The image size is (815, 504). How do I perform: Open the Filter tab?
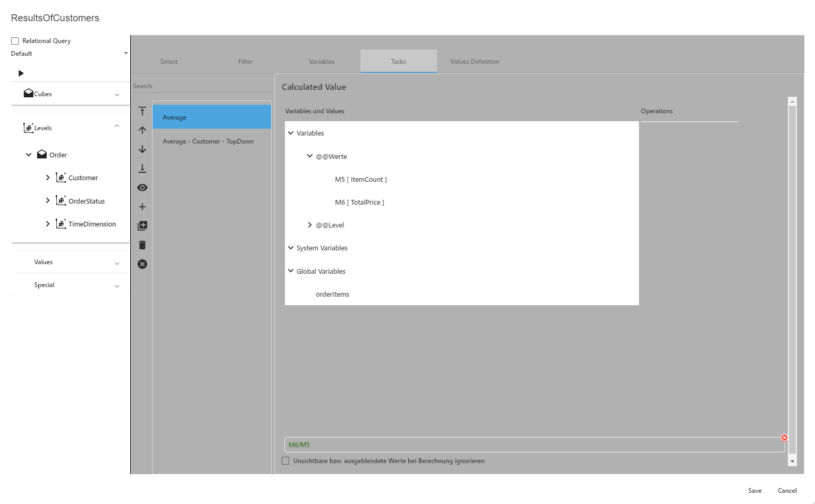pos(245,62)
